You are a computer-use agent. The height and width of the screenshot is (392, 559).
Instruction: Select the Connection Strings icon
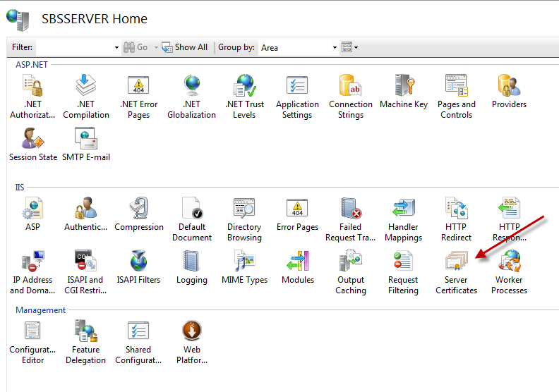click(350, 87)
